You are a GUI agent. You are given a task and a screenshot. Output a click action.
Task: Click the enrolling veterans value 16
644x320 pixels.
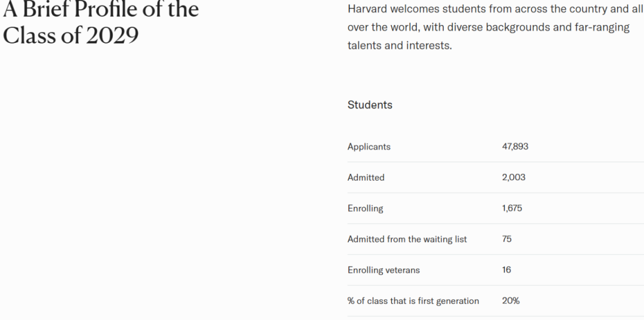506,271
